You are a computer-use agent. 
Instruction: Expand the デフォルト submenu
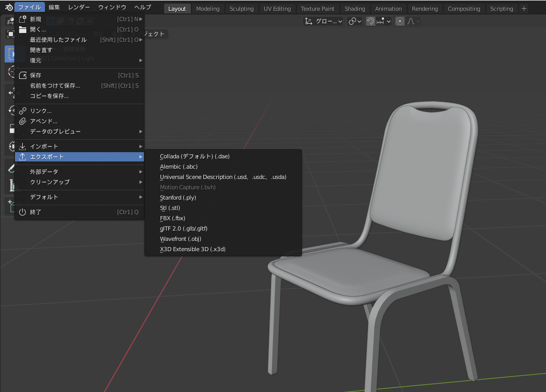[79, 197]
